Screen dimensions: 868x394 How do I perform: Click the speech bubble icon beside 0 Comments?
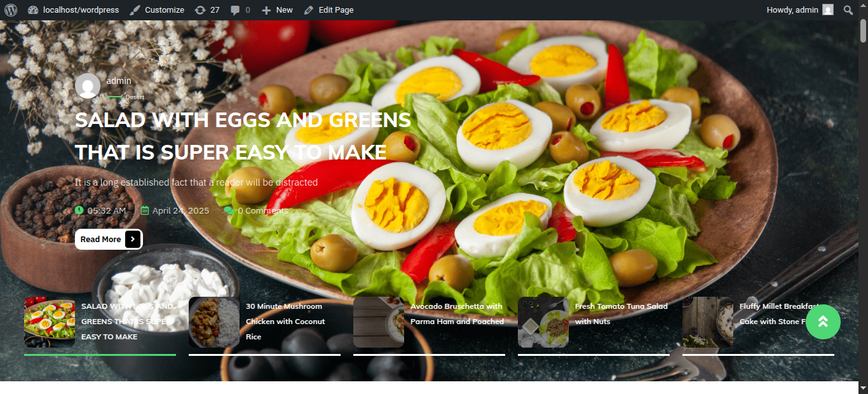pyautogui.click(x=229, y=210)
